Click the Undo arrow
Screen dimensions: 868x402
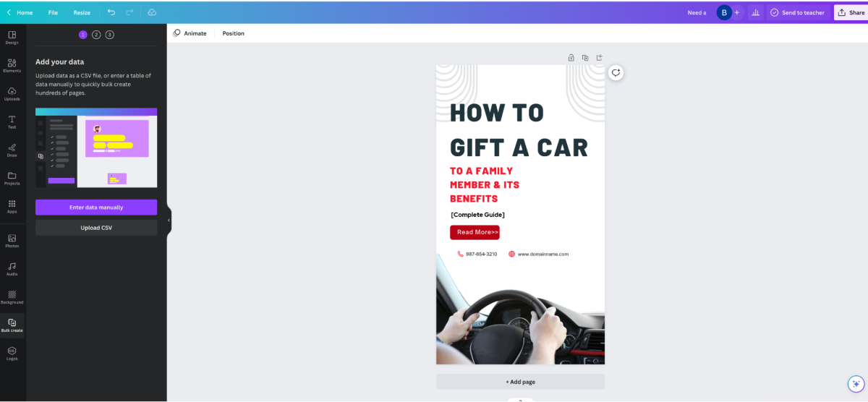click(x=111, y=12)
